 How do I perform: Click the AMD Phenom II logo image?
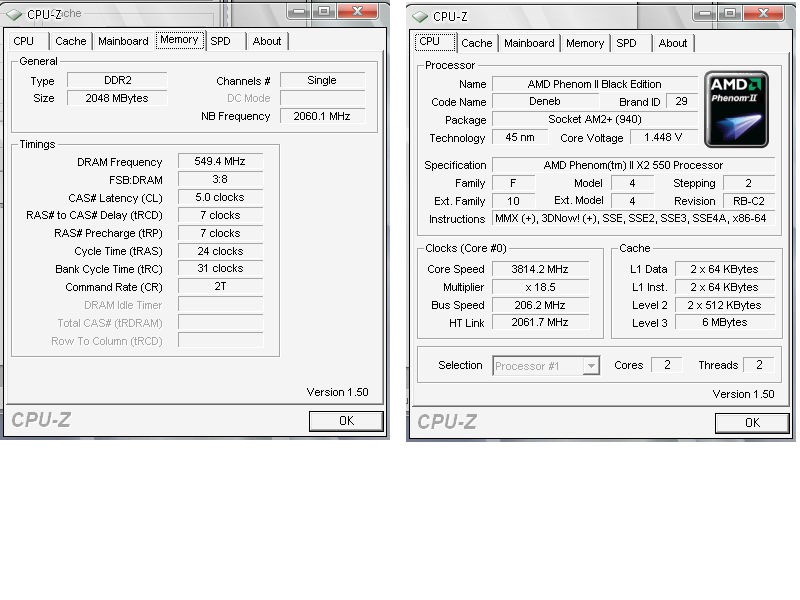pos(736,109)
